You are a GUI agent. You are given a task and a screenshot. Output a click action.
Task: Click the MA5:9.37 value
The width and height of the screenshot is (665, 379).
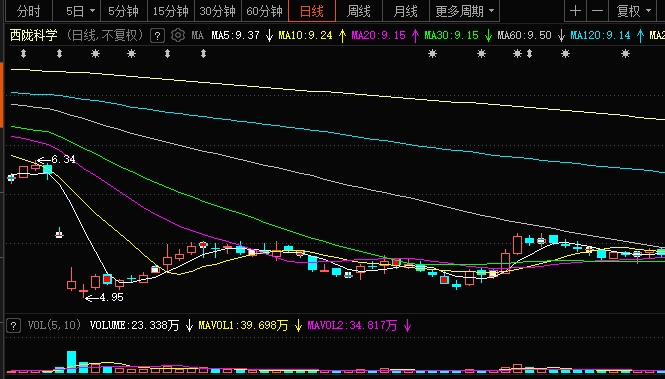click(235, 36)
